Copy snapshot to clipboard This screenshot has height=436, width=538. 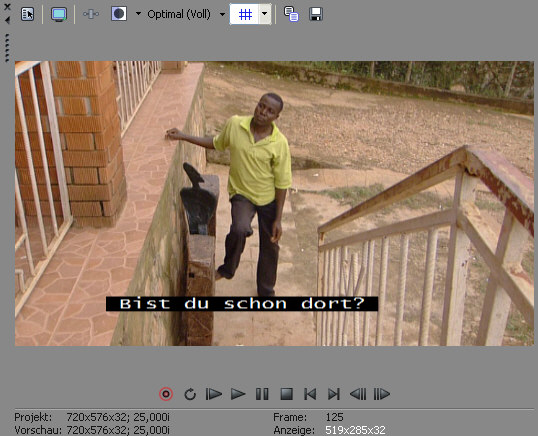pos(291,14)
